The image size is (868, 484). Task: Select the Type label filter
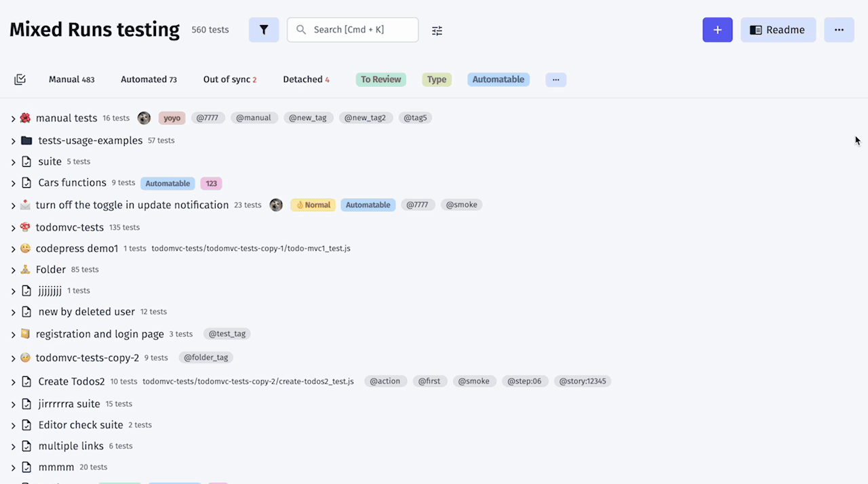click(437, 79)
